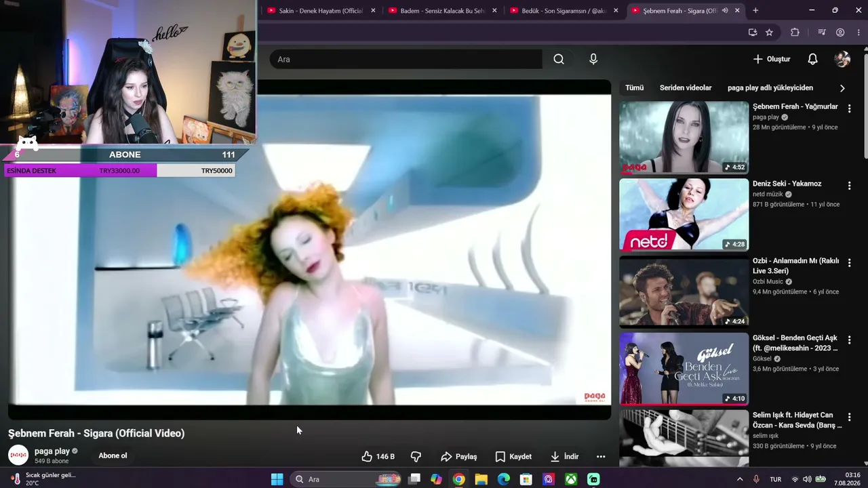Open the Selim Işık - Kara Sevda title
868x488 pixels.
797,420
